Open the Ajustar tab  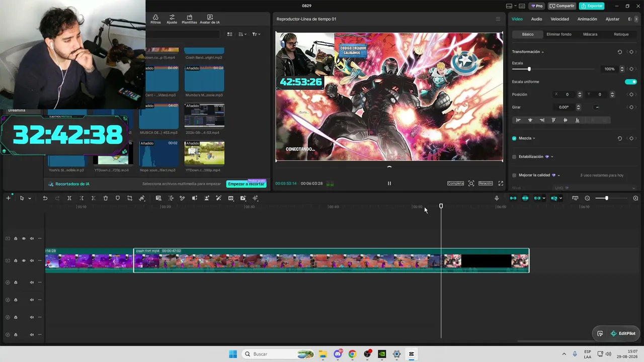[612, 19]
